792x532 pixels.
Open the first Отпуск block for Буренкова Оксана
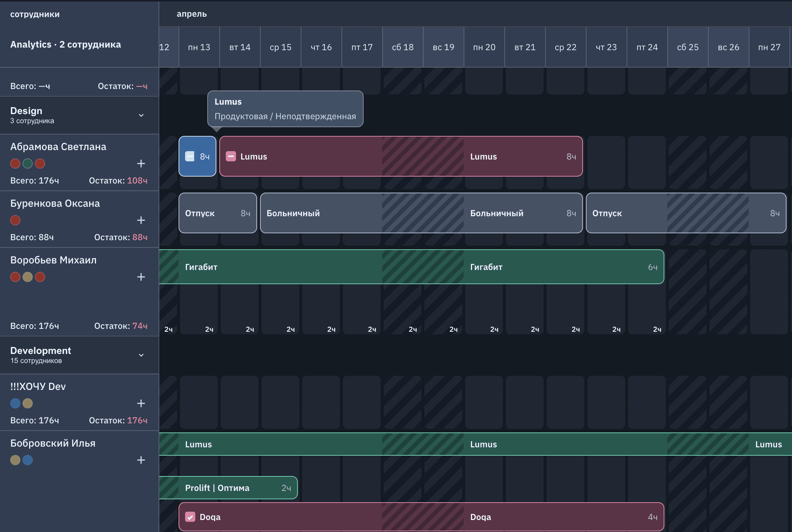(x=218, y=213)
